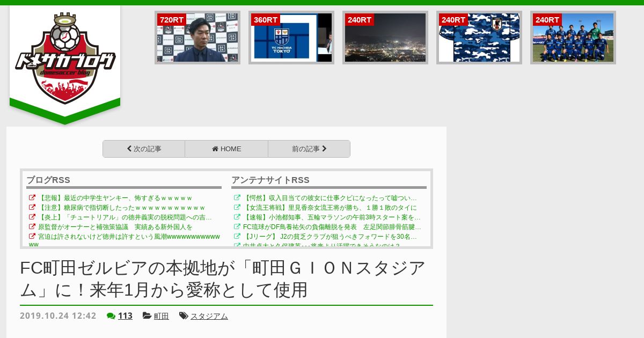Screen dimensions: 644x338
Task: Go to the next article with 次の記事
Action: coord(144,149)
